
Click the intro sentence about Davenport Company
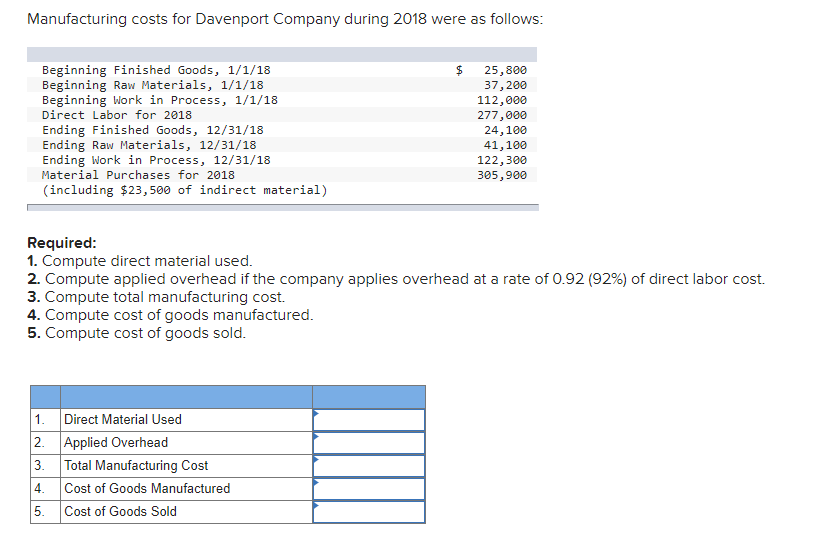[285, 19]
